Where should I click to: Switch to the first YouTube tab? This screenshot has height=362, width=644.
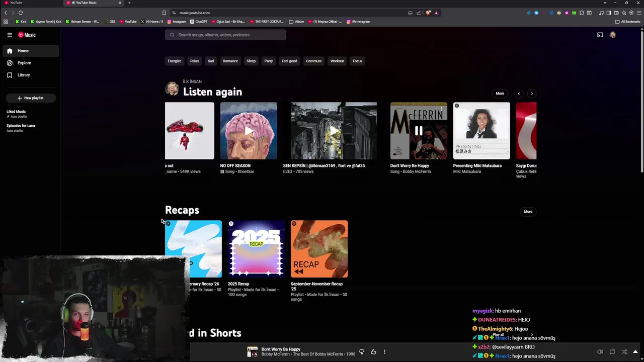point(30,3)
